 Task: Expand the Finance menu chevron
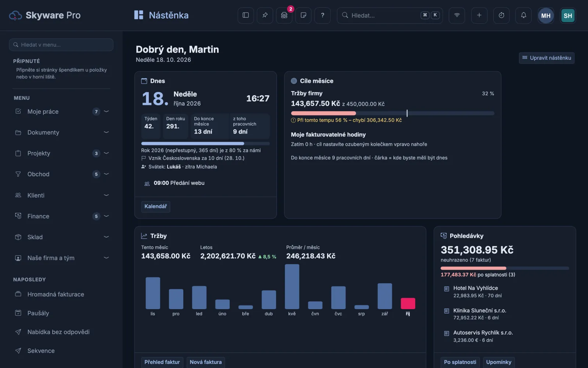point(106,216)
